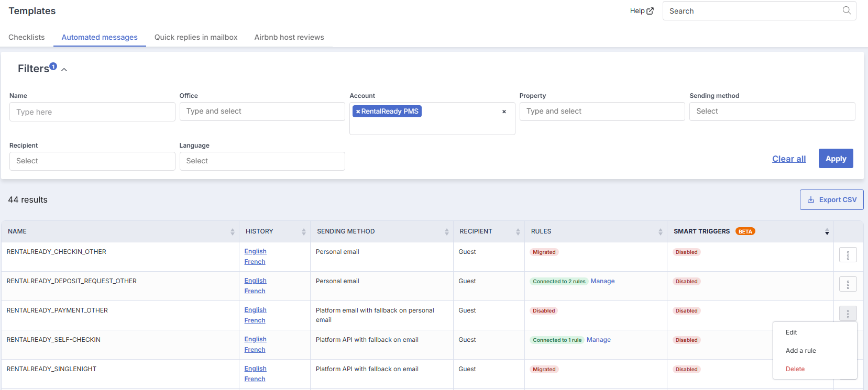Click Connected to 2 rules badge
Image resolution: width=868 pixels, height=390 pixels.
[x=559, y=282]
